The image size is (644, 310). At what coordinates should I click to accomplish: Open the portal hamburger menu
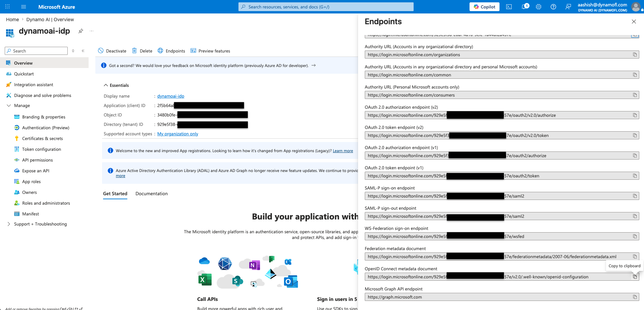[24, 7]
